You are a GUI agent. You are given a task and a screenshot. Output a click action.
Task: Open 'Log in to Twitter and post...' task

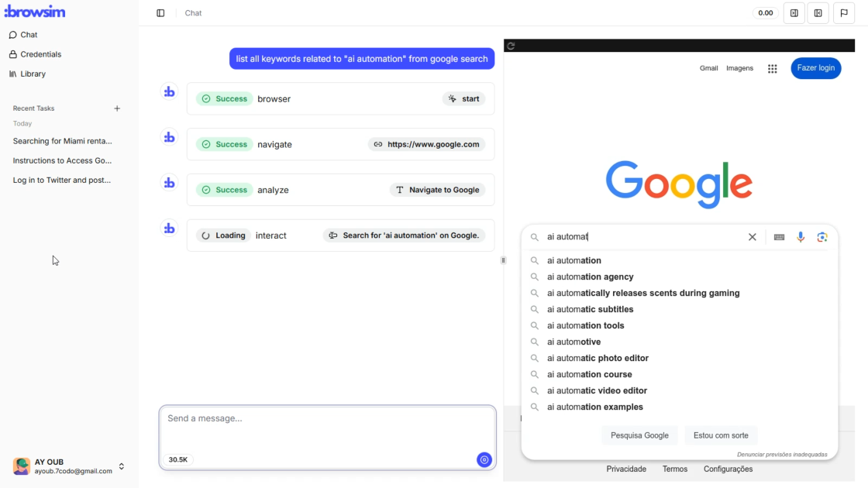(x=62, y=180)
